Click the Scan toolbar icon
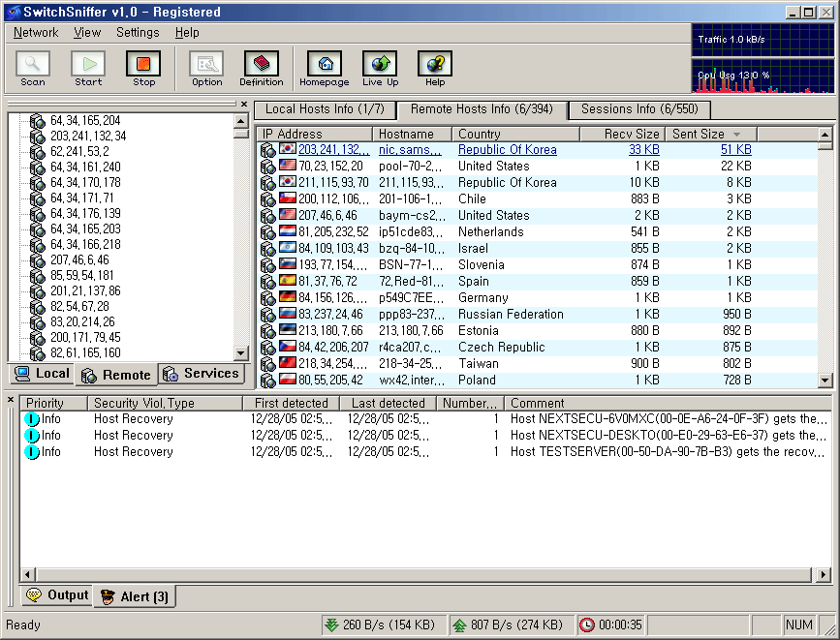 33,64
